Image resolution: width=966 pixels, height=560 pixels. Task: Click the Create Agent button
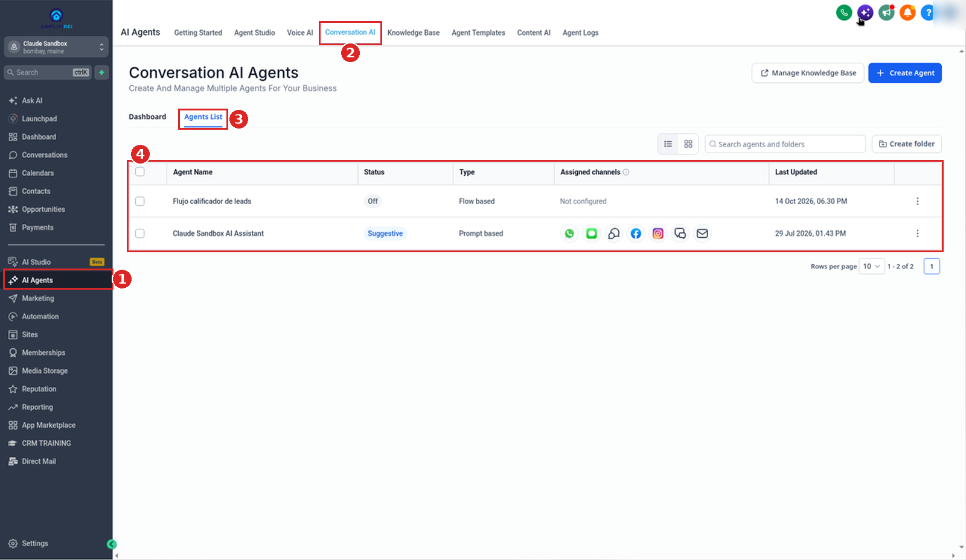click(x=905, y=73)
